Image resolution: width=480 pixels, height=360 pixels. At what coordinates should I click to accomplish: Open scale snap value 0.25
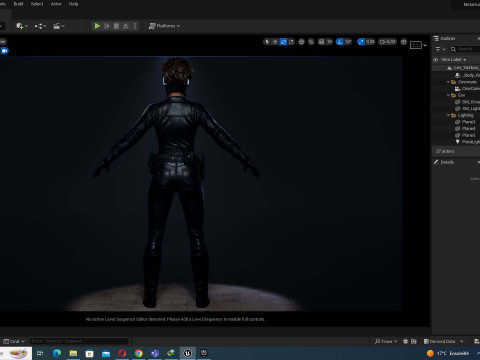370,42
